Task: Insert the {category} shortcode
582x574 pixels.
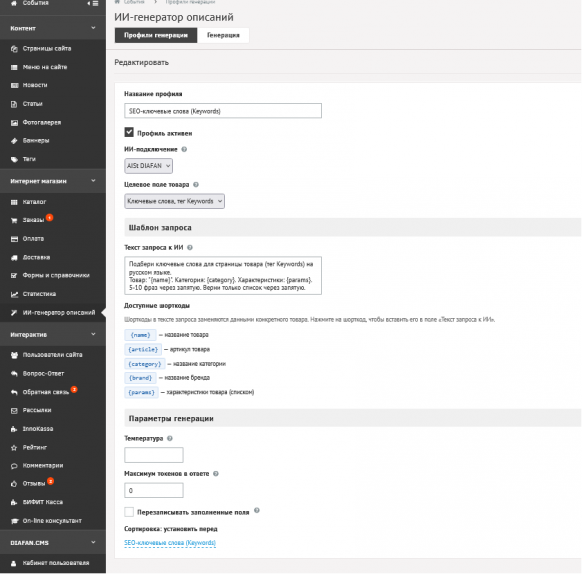Action: pos(145,364)
